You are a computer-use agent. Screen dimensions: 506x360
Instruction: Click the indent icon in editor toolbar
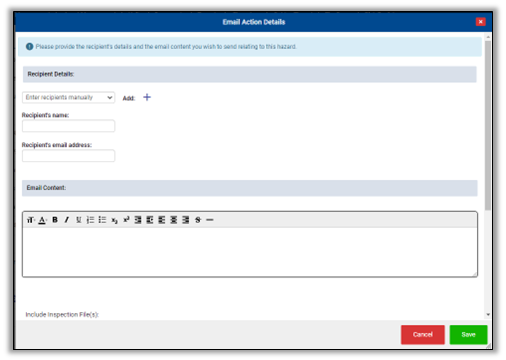point(150,220)
